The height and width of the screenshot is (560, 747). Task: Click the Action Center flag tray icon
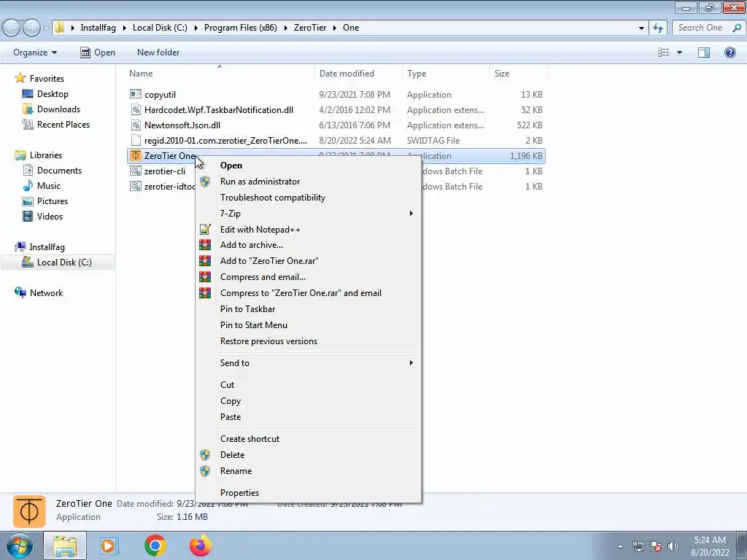point(656,546)
